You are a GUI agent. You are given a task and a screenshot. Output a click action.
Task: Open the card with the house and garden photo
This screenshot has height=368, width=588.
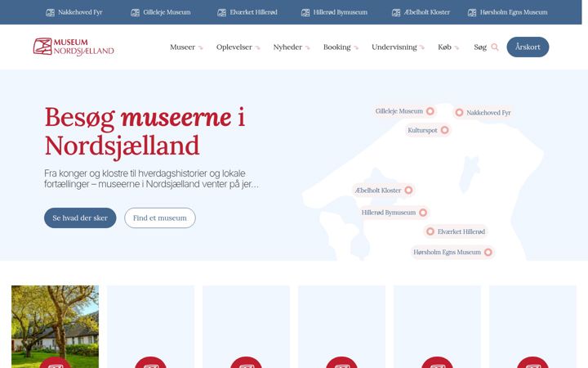pyautogui.click(x=56, y=326)
